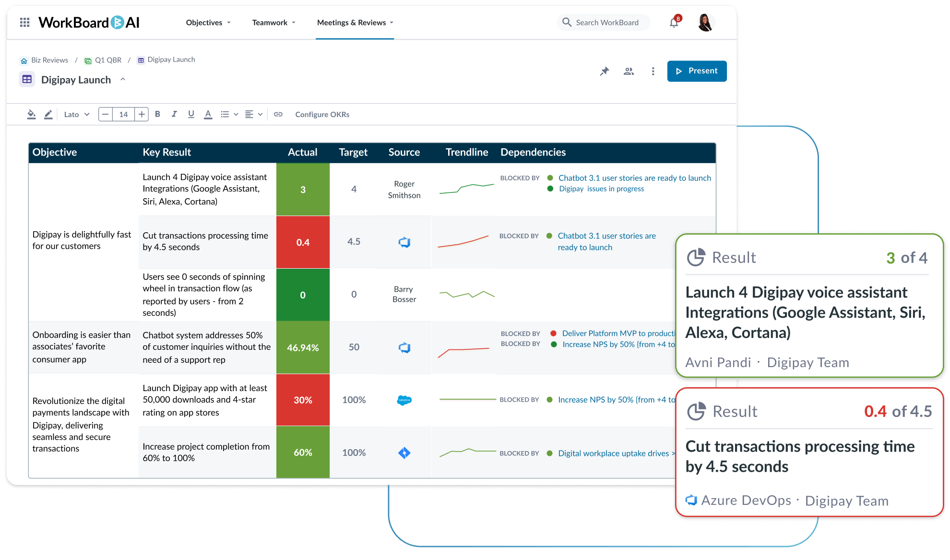Click into Search WorkBoard field

(x=604, y=23)
